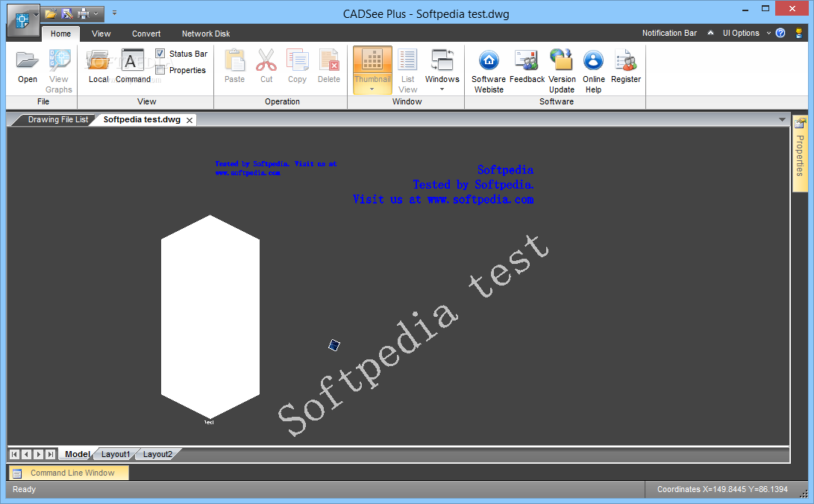814x504 pixels.
Task: Switch to the Convert ribbon tab
Action: click(x=146, y=34)
